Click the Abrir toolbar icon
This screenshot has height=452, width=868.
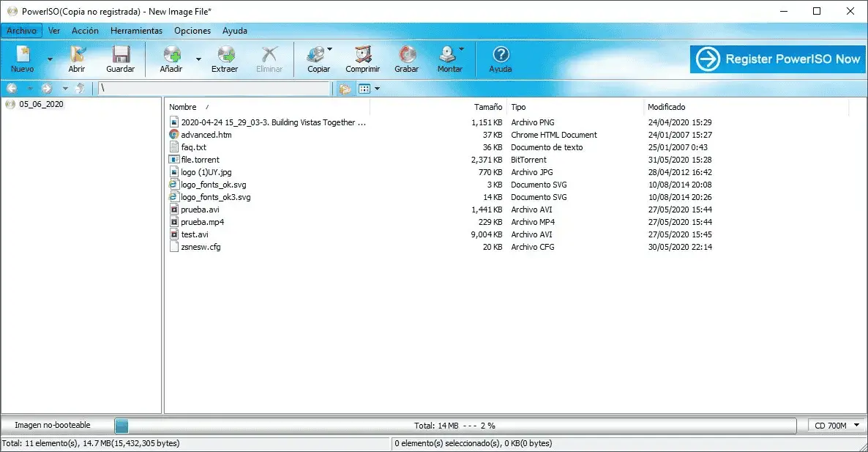click(77, 54)
